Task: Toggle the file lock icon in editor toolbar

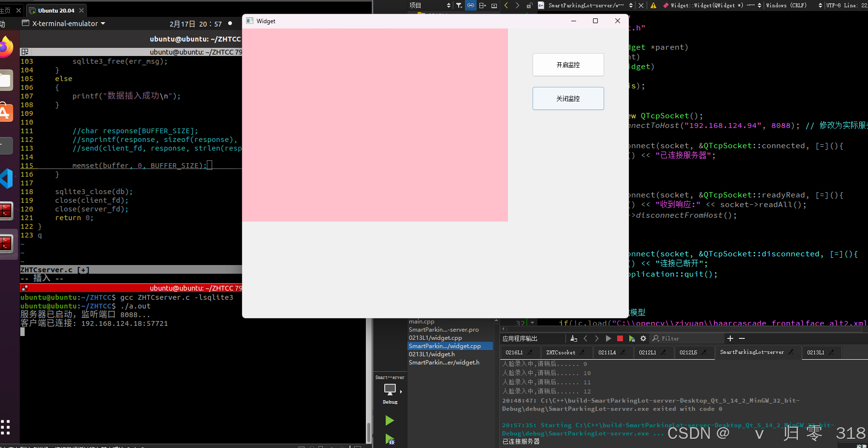Action: pos(529,5)
